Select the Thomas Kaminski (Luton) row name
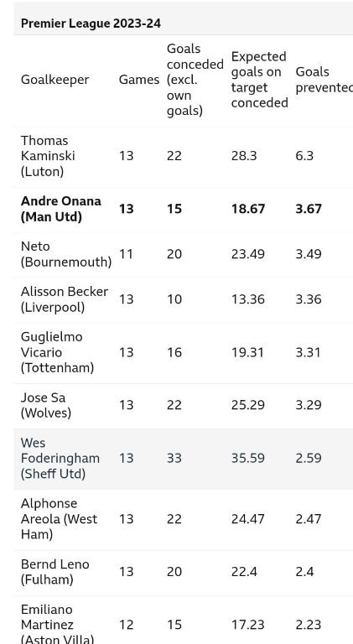The height and width of the screenshot is (644, 353). click(48, 156)
